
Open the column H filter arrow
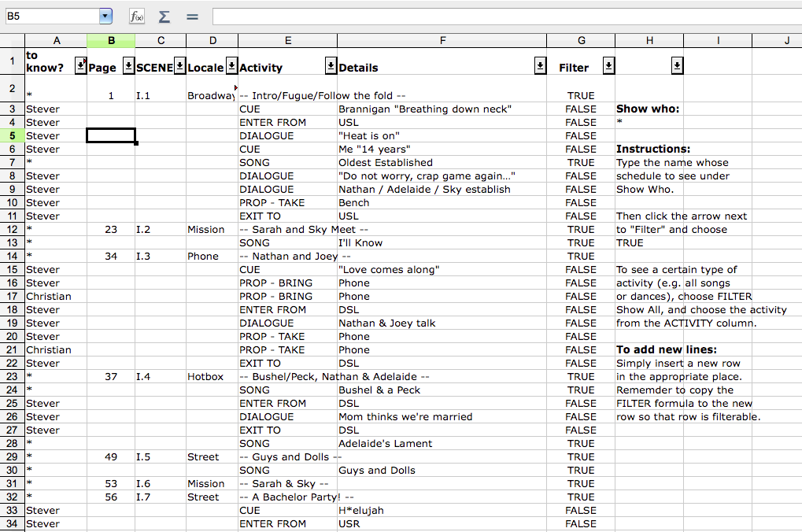[x=677, y=66]
